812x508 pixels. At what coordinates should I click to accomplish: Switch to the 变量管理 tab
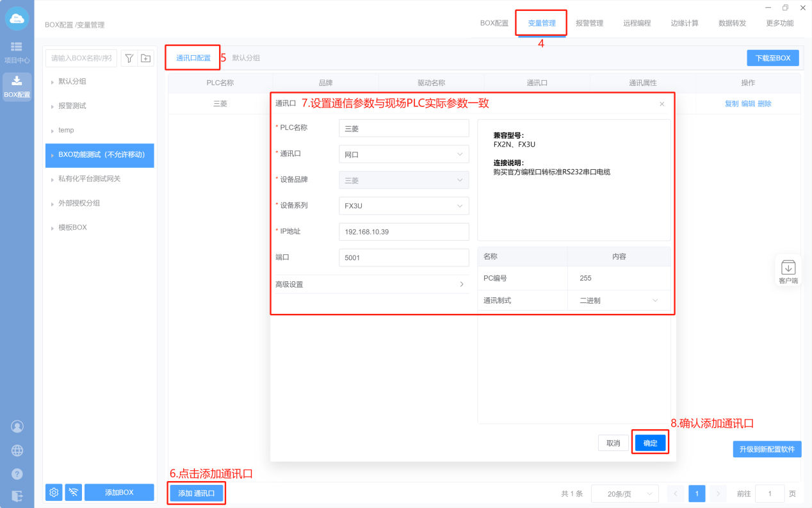(541, 23)
